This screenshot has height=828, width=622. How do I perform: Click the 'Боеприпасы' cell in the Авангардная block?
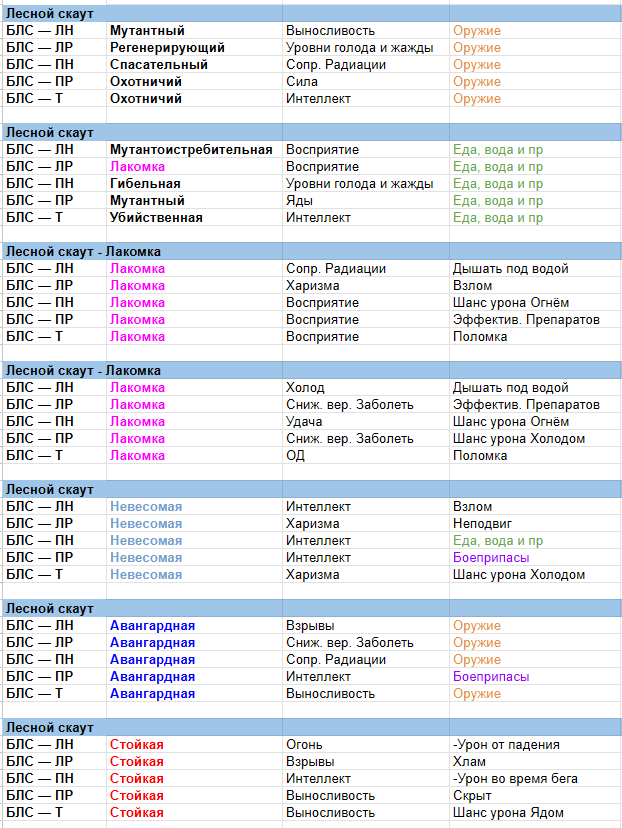click(535, 676)
